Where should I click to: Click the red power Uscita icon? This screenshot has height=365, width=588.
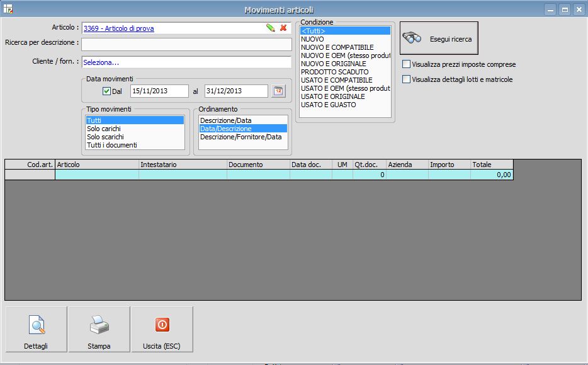[x=162, y=325]
